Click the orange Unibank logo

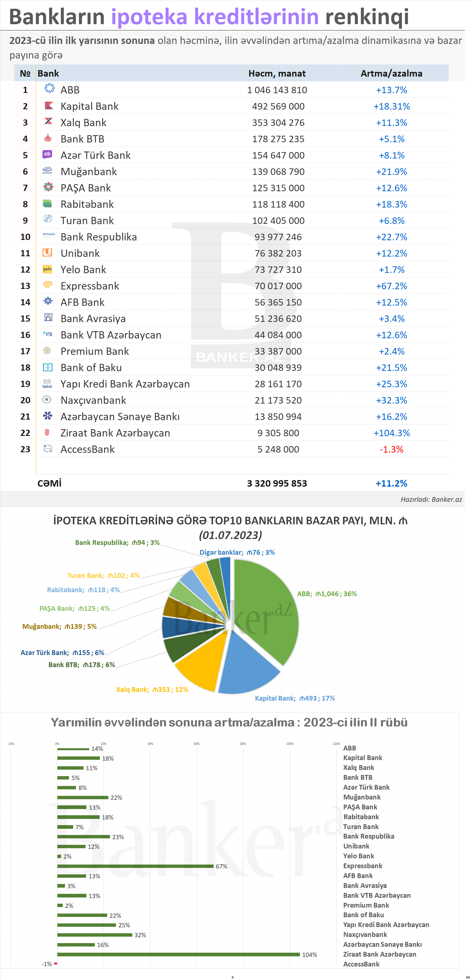pos(47,253)
